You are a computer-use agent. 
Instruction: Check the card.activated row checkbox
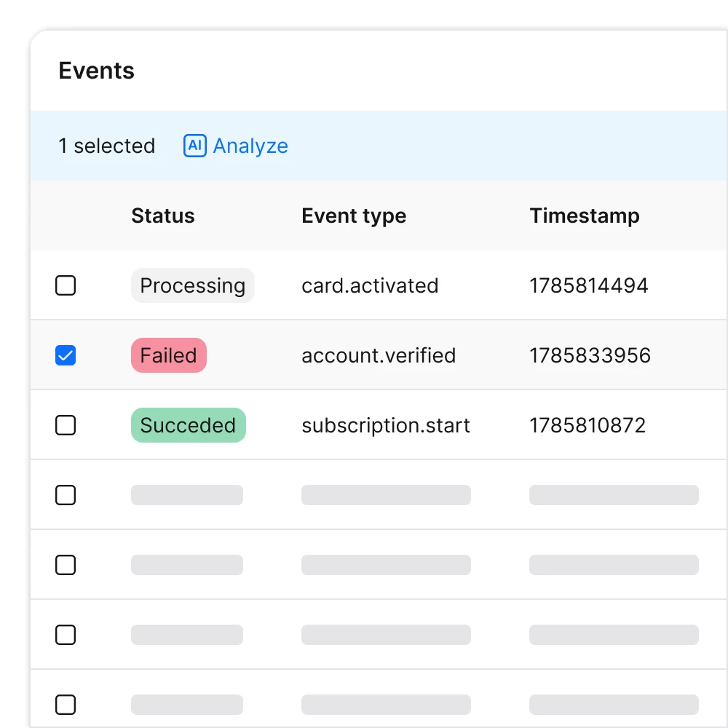point(66,285)
